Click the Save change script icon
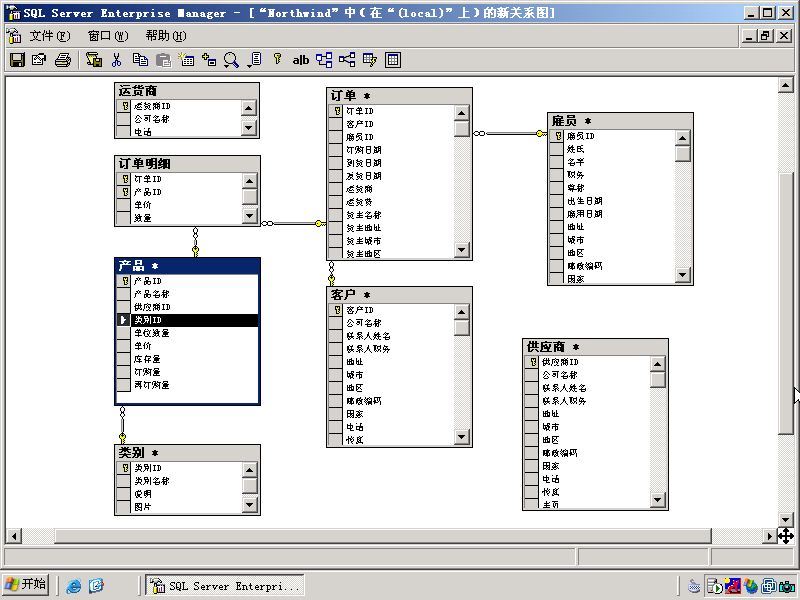Image resolution: width=800 pixels, height=600 pixels. 93,60
